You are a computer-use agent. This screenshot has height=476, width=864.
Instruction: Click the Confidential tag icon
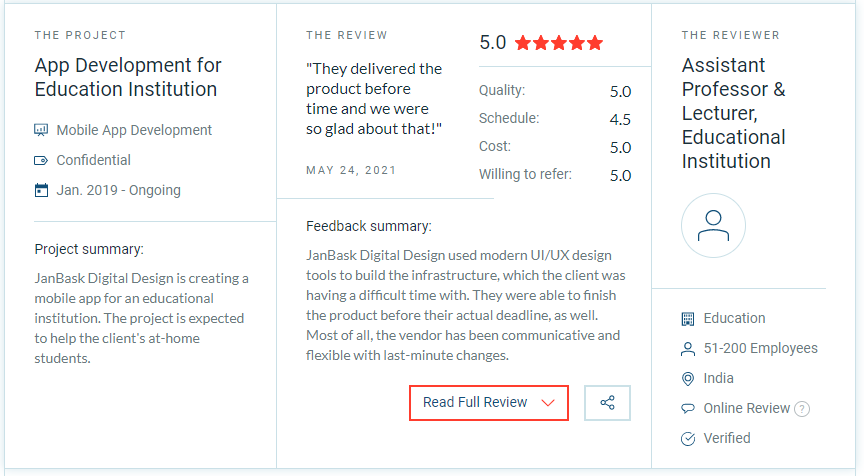(x=41, y=160)
